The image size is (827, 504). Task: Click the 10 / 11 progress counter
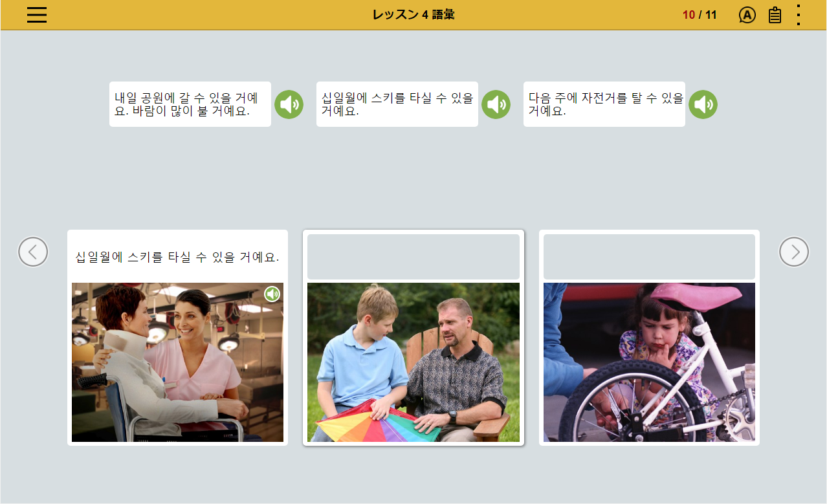(x=700, y=15)
